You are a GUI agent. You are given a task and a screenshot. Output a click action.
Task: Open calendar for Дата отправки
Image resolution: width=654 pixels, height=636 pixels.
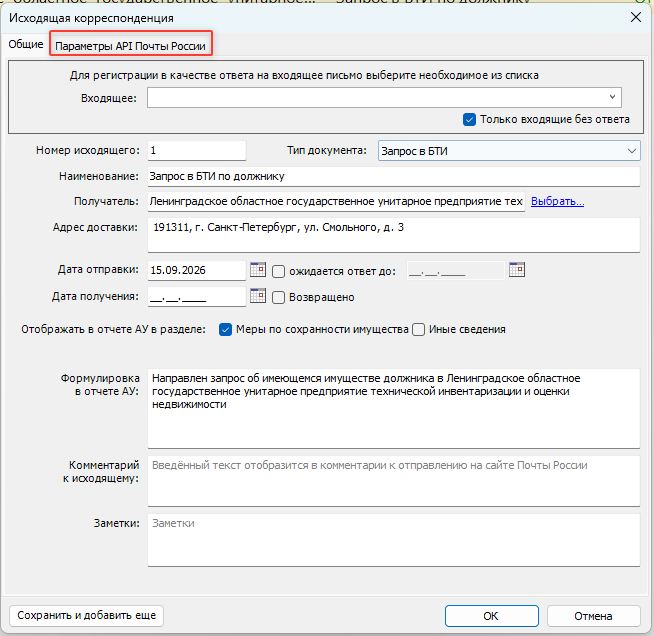click(258, 269)
